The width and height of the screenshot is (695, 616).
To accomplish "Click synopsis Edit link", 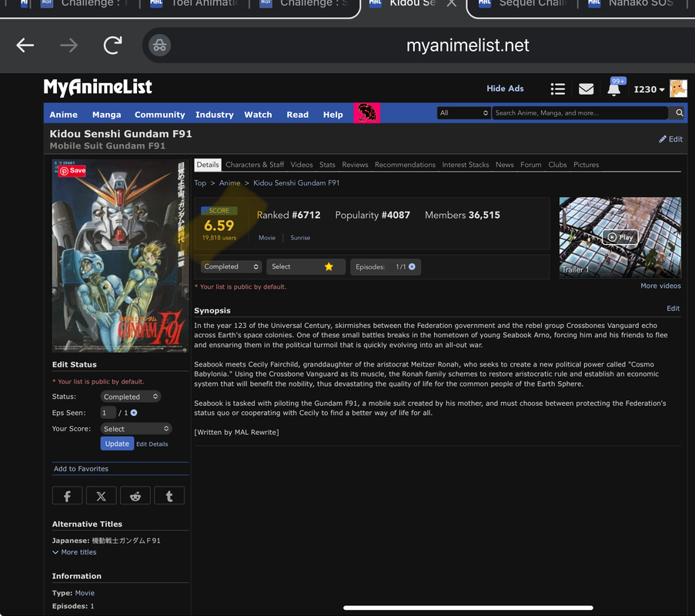I will [x=673, y=308].
